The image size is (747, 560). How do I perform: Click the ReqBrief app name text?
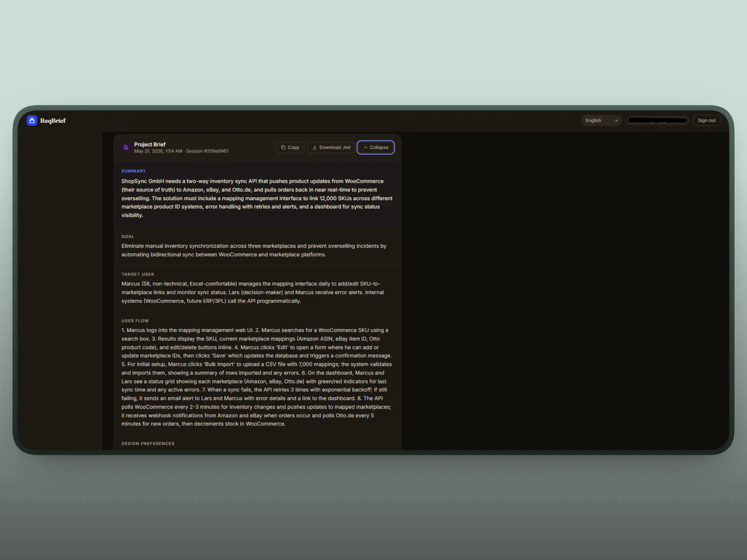click(x=53, y=121)
